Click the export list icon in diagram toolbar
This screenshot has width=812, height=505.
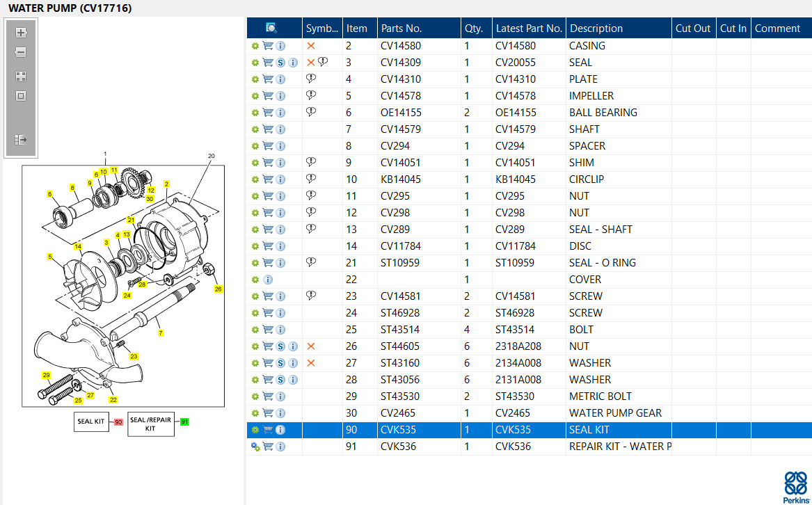click(21, 140)
